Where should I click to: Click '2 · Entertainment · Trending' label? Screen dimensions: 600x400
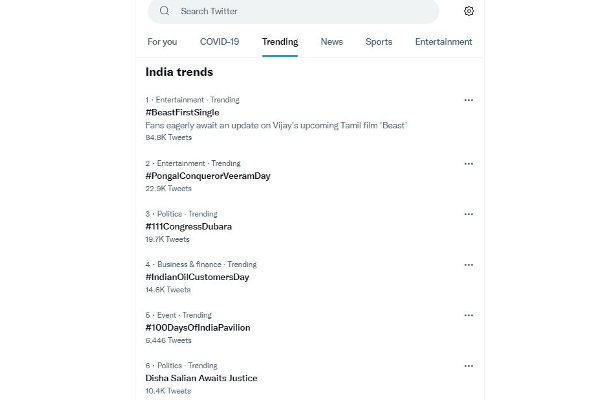click(x=193, y=163)
